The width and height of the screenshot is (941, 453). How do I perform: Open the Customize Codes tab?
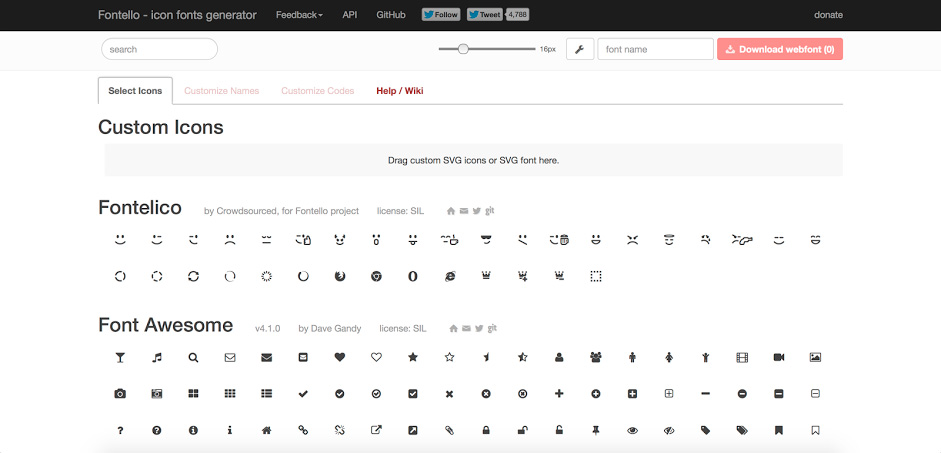317,91
